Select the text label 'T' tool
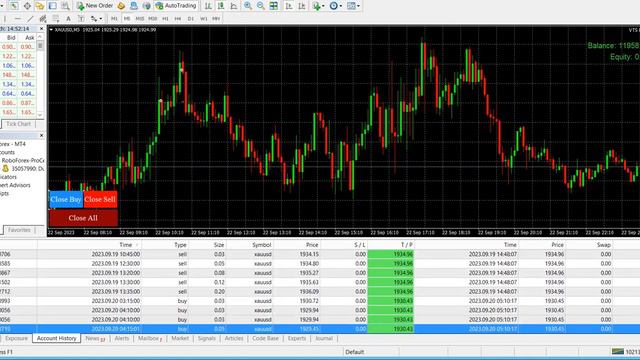Screen dimensions: 640x360 81,18
